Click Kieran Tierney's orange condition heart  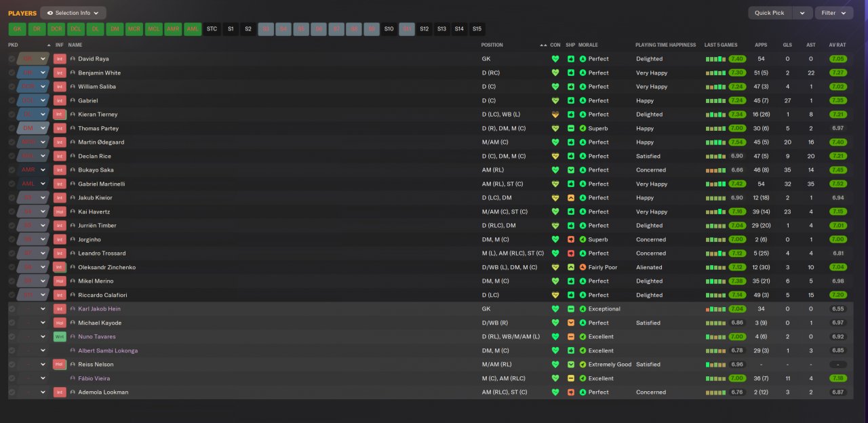[x=555, y=115]
